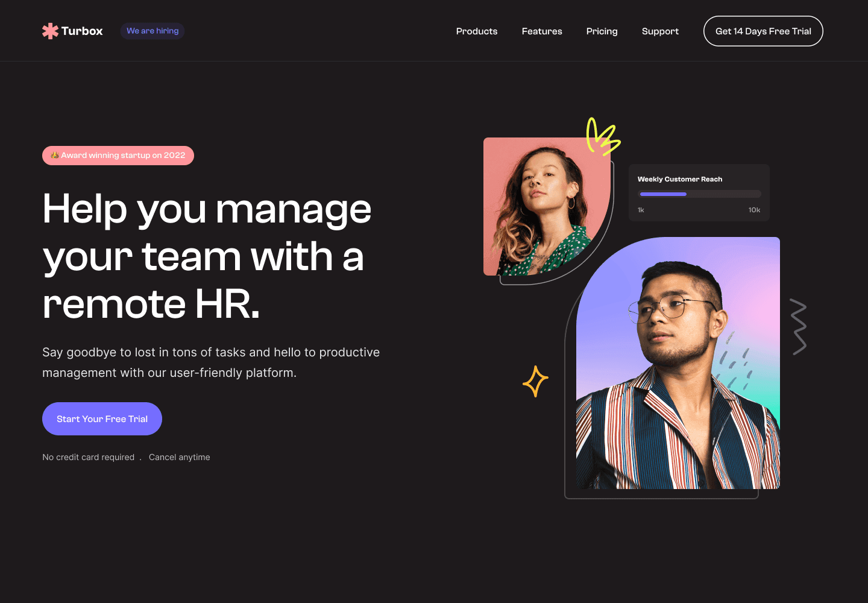Click Get 14 Days Free Trial button
The width and height of the screenshot is (868, 603).
pos(763,31)
